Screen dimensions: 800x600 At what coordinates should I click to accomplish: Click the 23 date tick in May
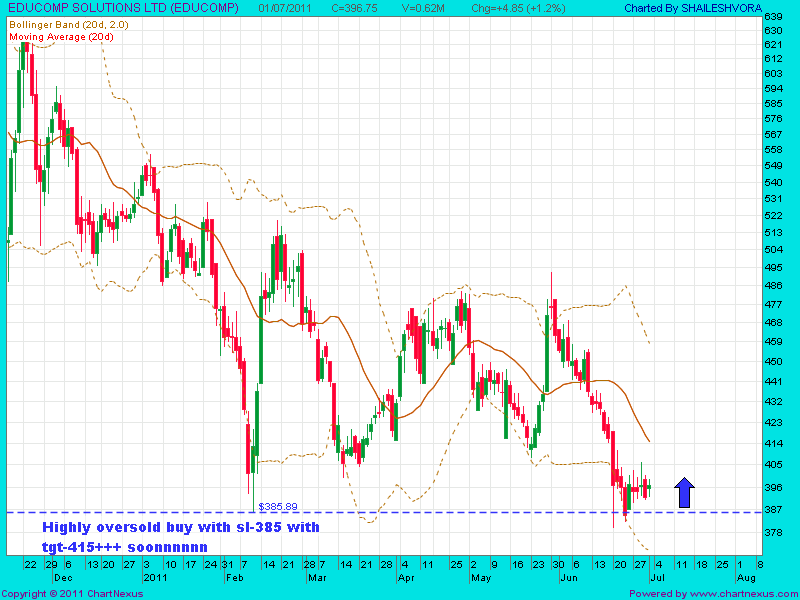coord(538,564)
